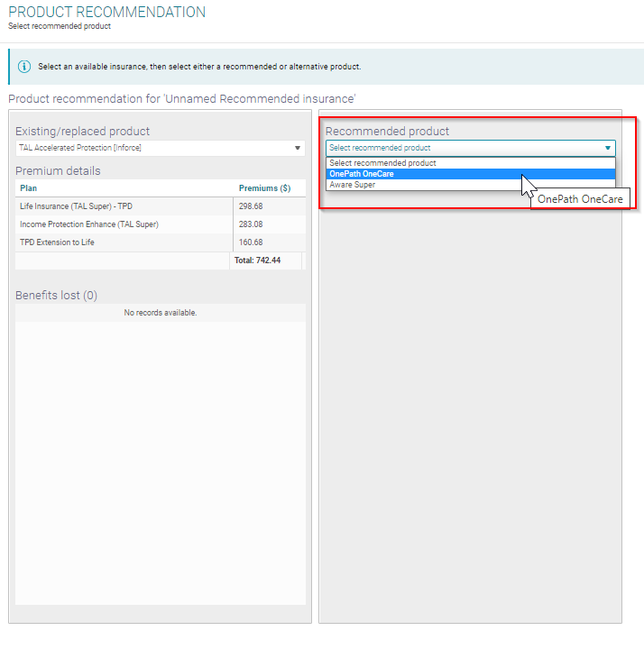Click the Total: 742.44 cell
Screen dimensions: 644x649
pos(265,261)
